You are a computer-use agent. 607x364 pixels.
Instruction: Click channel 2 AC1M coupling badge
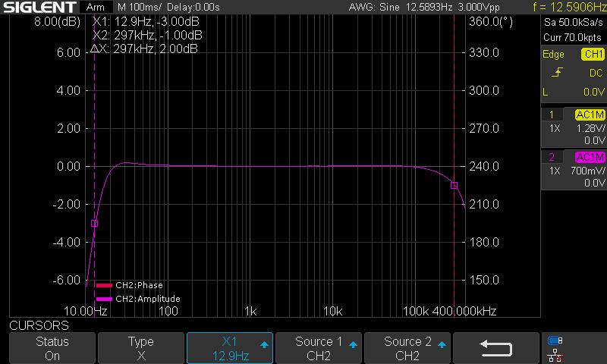point(590,157)
